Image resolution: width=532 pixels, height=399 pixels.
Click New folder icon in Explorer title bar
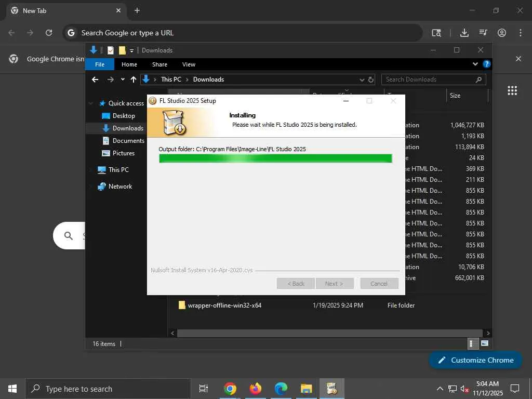[x=122, y=50]
